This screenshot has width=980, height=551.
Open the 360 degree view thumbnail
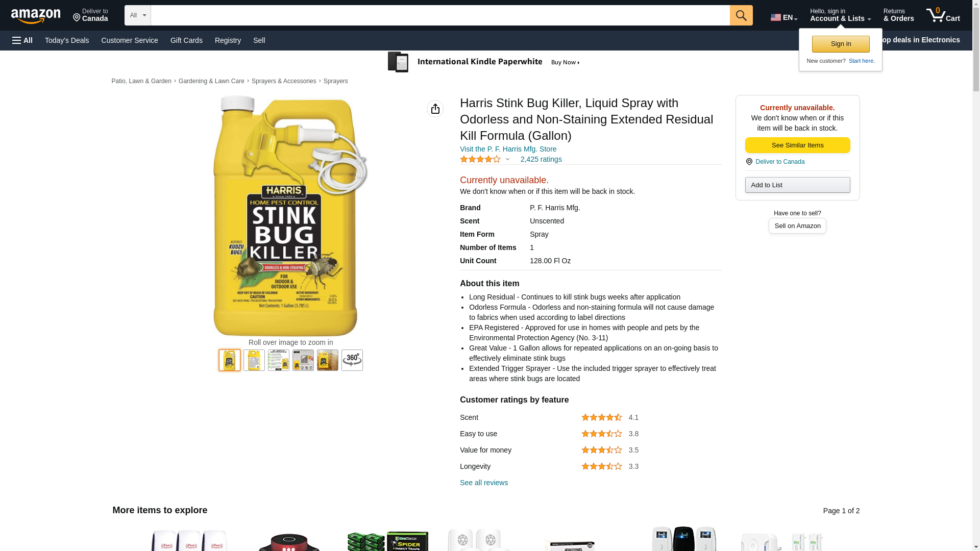[x=352, y=360]
